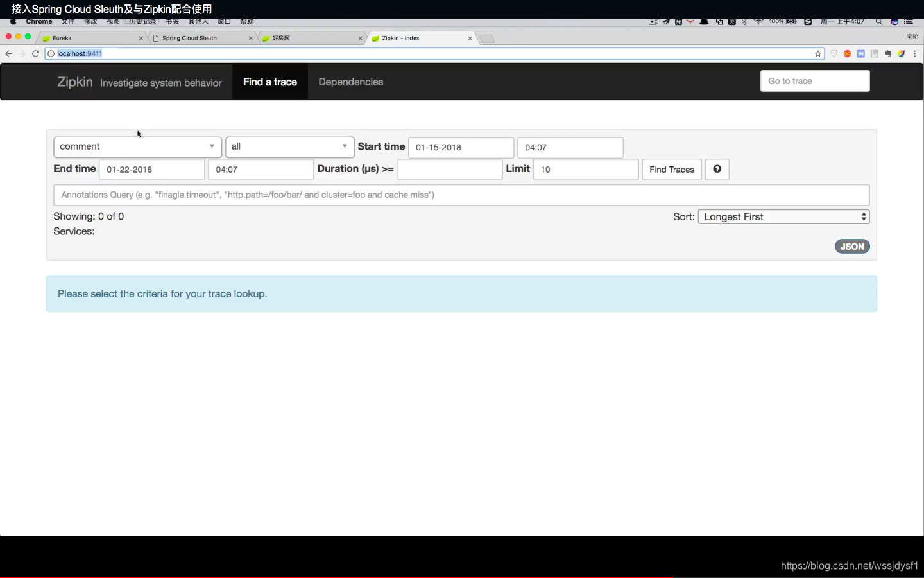The image size is (924, 578).
Task: Open Spotlight search in the menu bar
Action: click(878, 21)
